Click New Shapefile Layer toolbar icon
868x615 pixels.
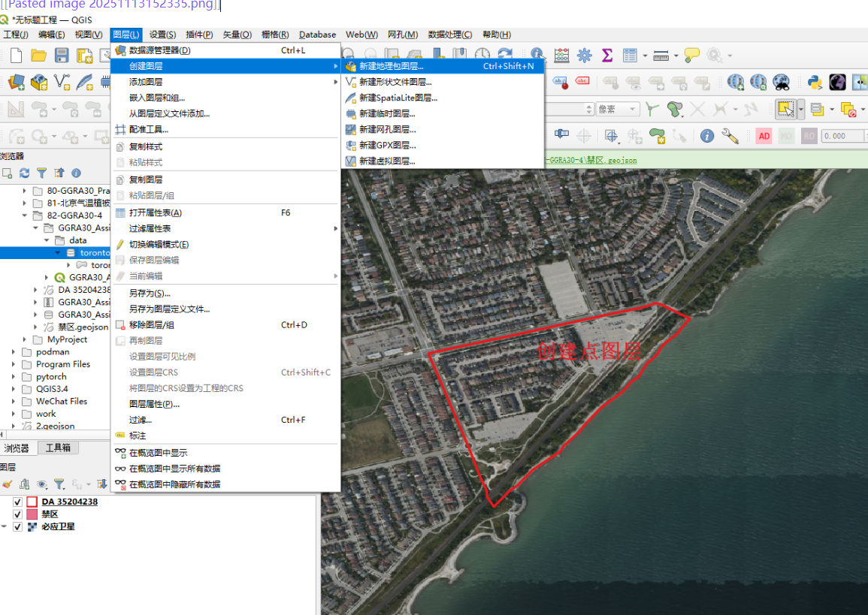pos(62,82)
